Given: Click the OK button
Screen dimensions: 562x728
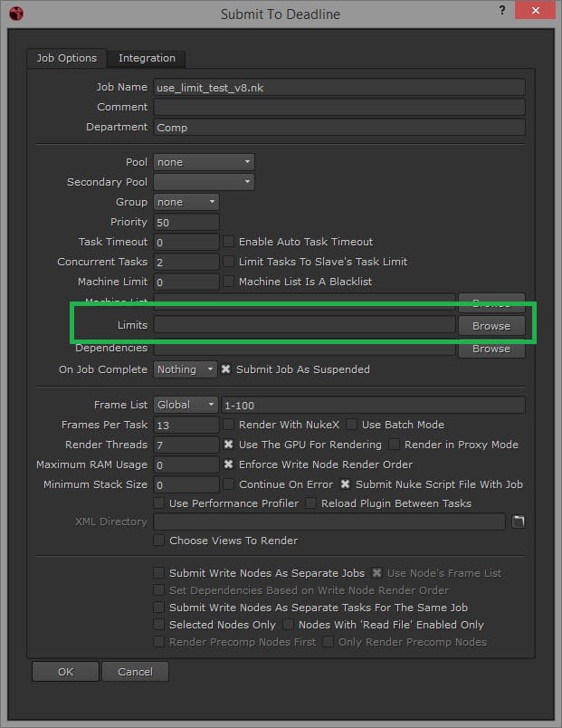Looking at the screenshot, I should (x=65, y=672).
